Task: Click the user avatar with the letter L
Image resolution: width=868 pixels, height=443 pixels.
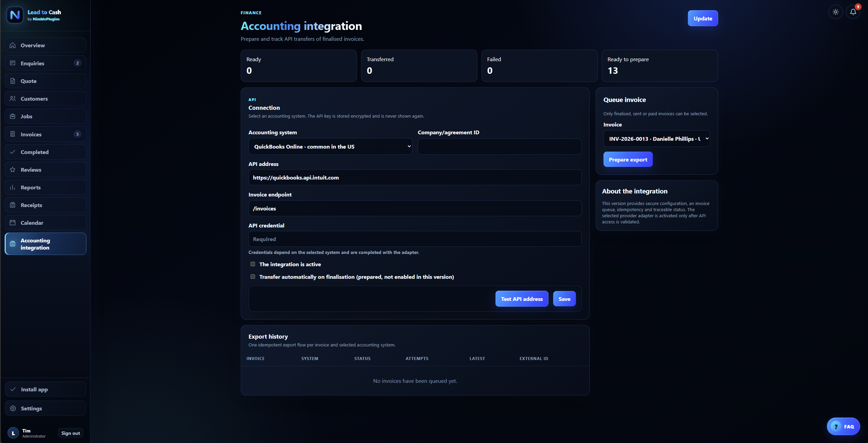Action: [13, 433]
